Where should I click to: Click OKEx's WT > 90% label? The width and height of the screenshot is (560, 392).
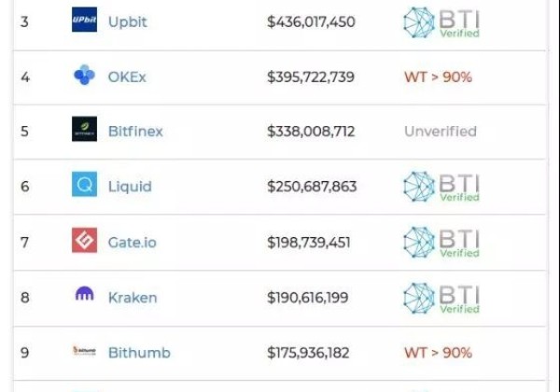[438, 77]
